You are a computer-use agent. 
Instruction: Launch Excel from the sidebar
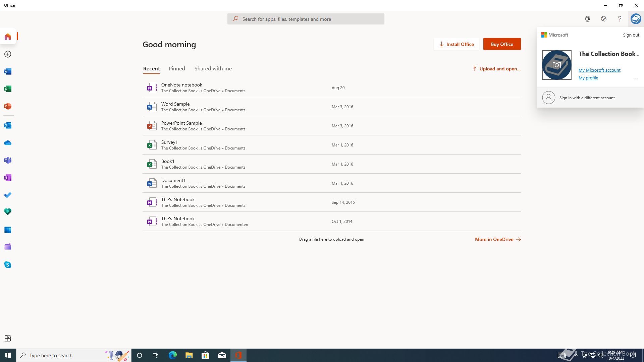(8, 89)
